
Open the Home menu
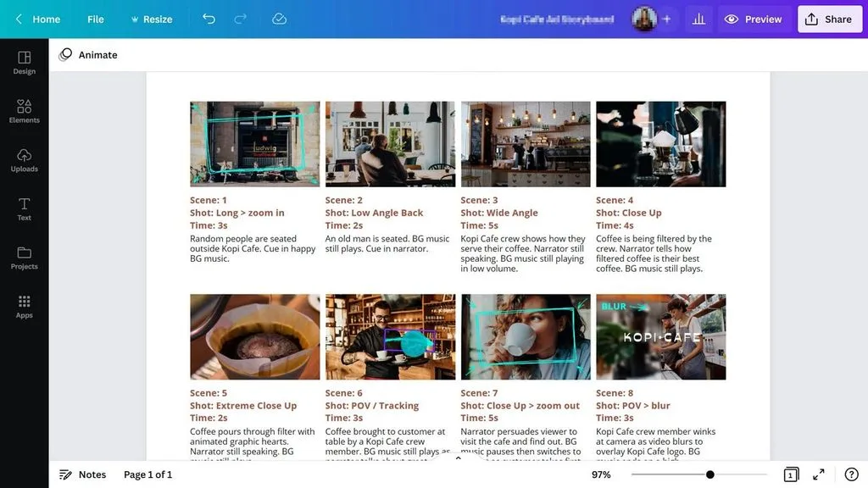(x=46, y=19)
